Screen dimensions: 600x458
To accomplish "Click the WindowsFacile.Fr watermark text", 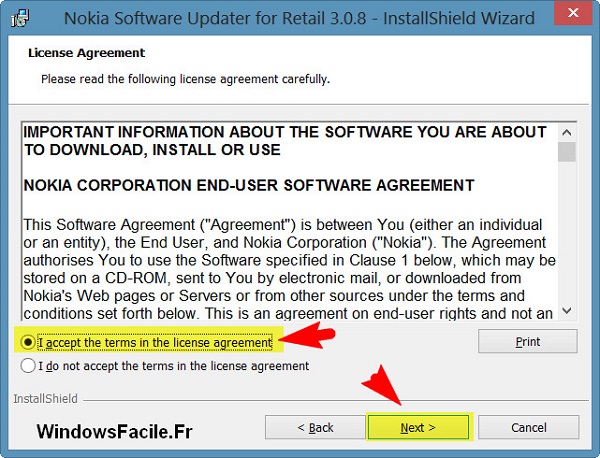I will 114,432.
